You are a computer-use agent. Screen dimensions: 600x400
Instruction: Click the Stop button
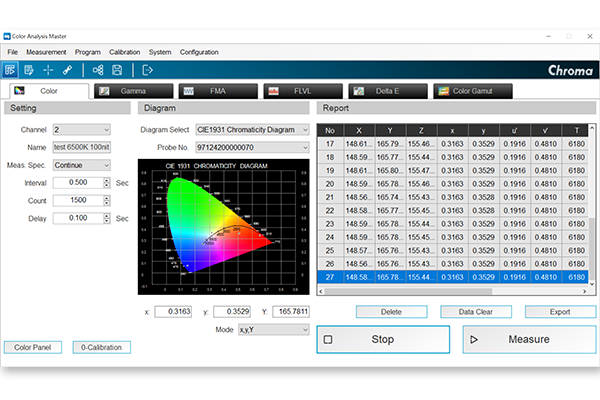coord(383,339)
